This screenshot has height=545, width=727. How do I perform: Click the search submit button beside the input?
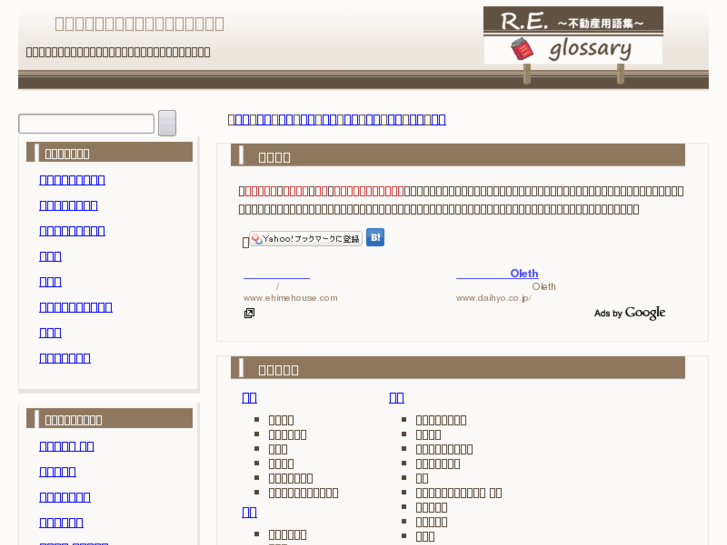pos(167,123)
